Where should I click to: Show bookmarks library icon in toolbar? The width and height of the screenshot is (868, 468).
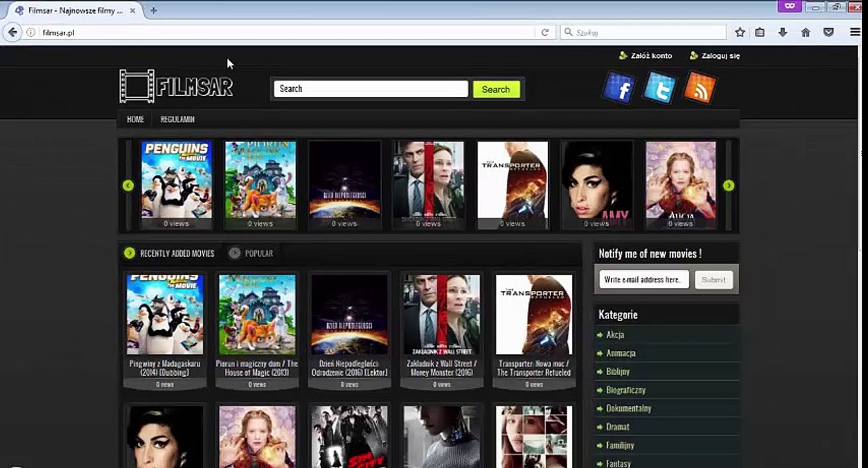(x=759, y=32)
